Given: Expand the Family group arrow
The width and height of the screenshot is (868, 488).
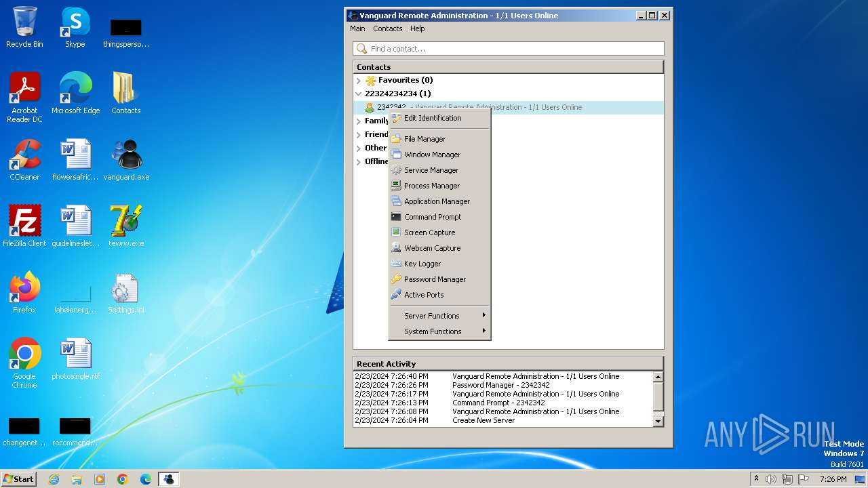Looking at the screenshot, I should [359, 121].
